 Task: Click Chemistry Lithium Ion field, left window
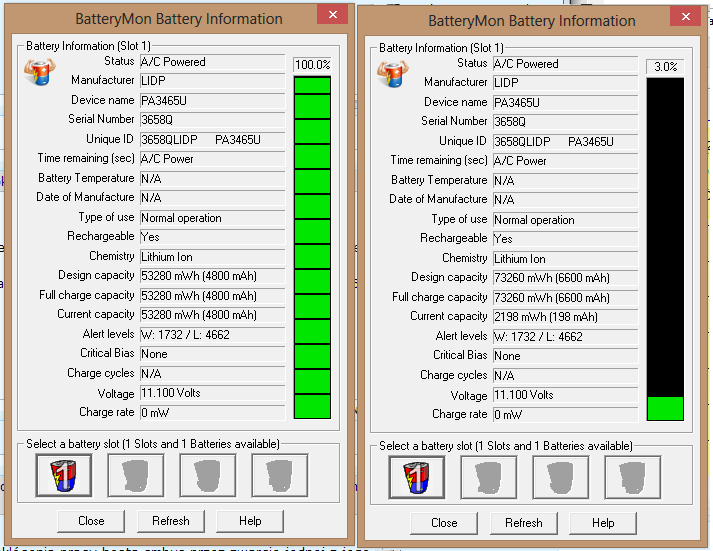(x=212, y=257)
